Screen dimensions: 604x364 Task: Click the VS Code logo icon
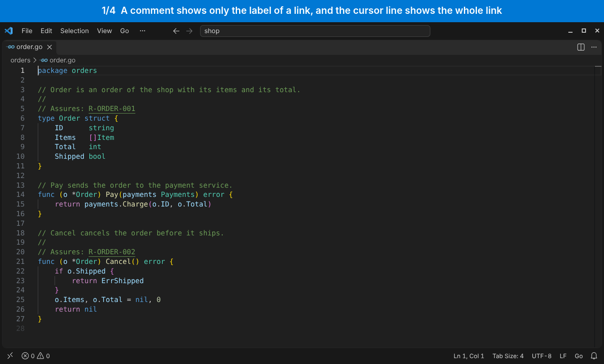tap(9, 31)
